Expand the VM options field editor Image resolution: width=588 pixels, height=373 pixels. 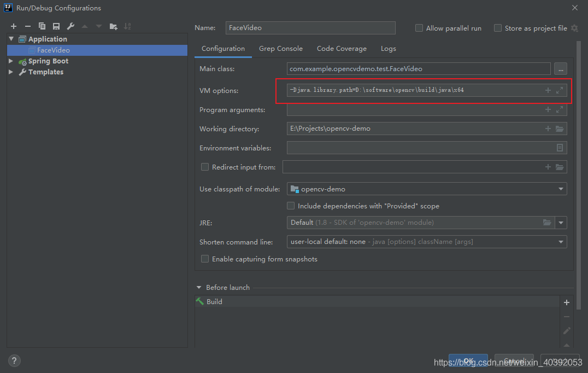point(560,90)
